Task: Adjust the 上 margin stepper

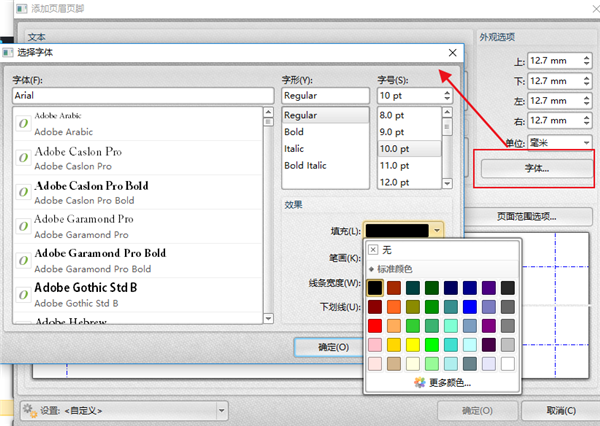Action: (586, 60)
